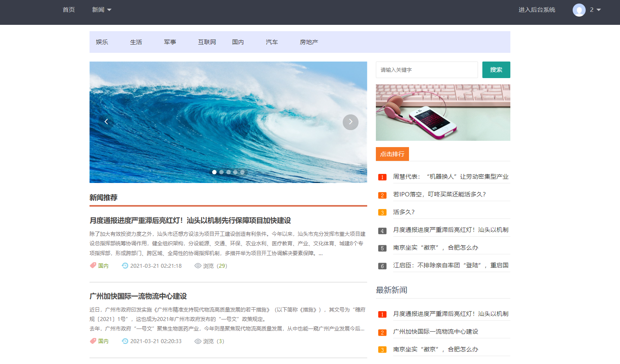620x364 pixels.
Task: Go to the 首页 home link
Action: click(69, 9)
